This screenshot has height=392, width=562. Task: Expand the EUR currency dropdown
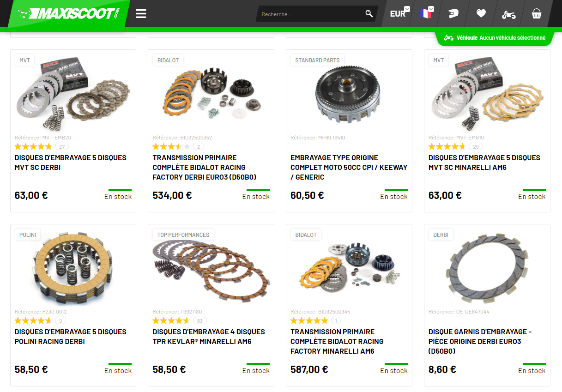click(x=400, y=13)
